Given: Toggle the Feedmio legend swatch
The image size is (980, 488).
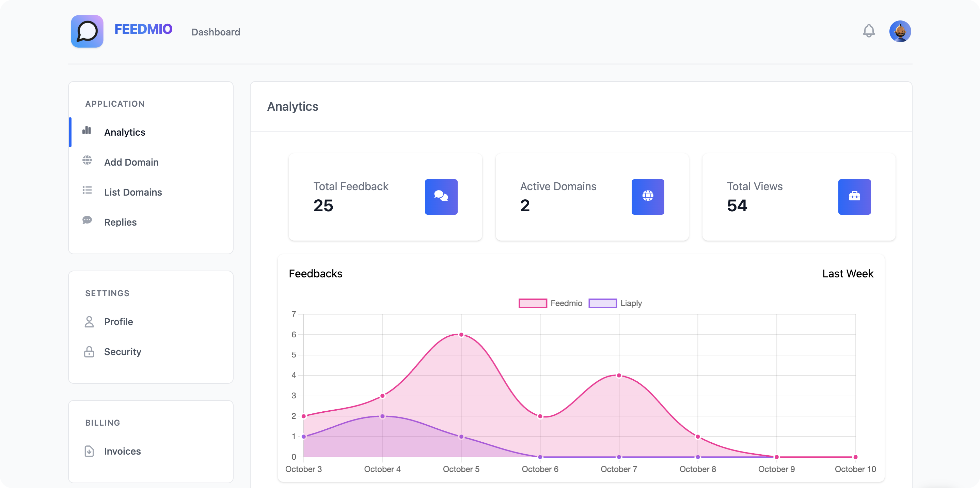Looking at the screenshot, I should tap(533, 303).
